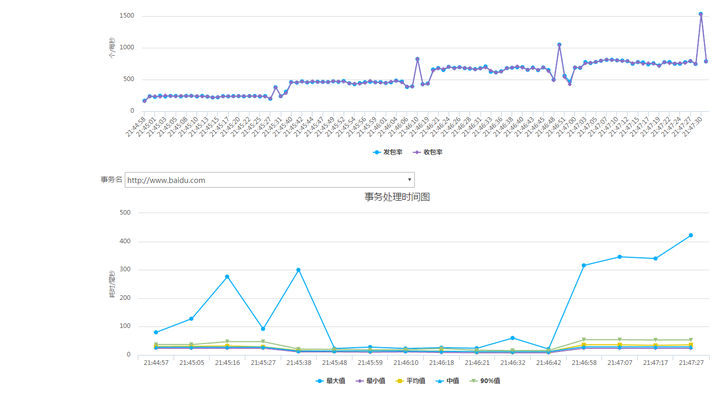The width and height of the screenshot is (720, 394).
Task: Toggle the 发包率 legend series
Action: click(388, 152)
